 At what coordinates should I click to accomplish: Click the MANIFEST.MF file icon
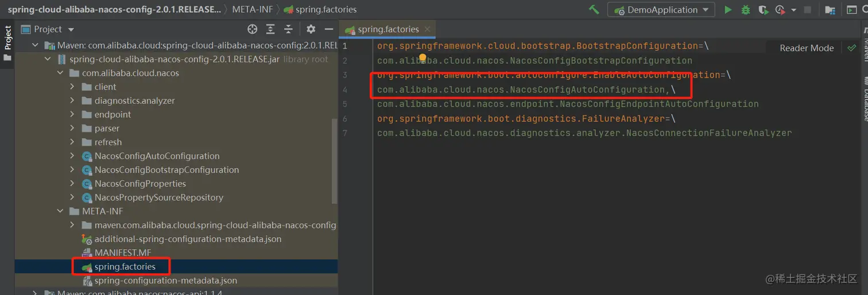(x=87, y=253)
